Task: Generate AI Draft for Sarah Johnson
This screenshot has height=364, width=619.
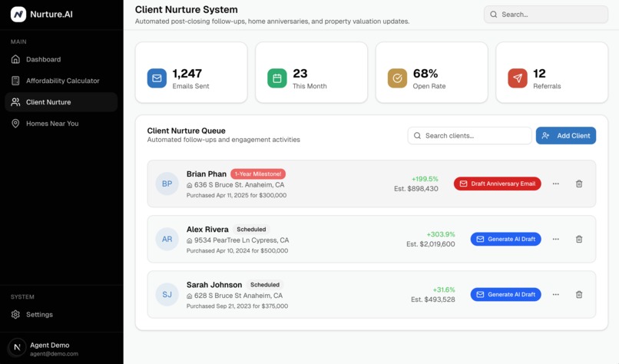Action: coord(505,295)
